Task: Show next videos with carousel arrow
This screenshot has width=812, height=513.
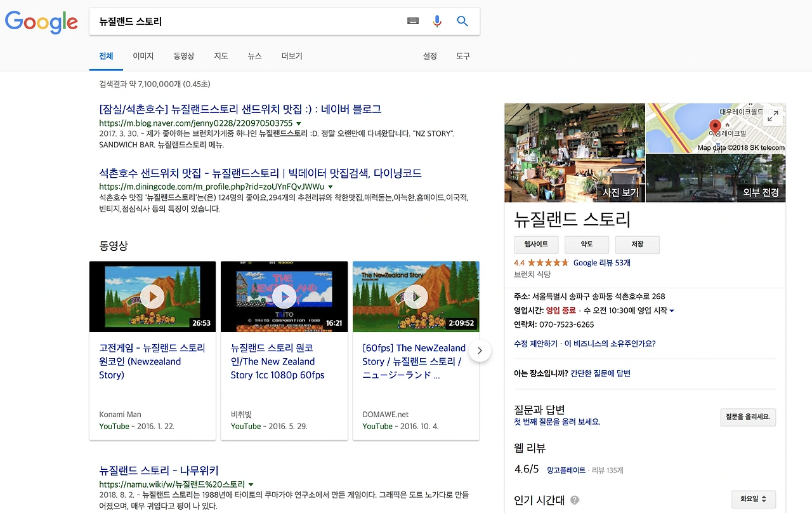Action: pyautogui.click(x=480, y=350)
